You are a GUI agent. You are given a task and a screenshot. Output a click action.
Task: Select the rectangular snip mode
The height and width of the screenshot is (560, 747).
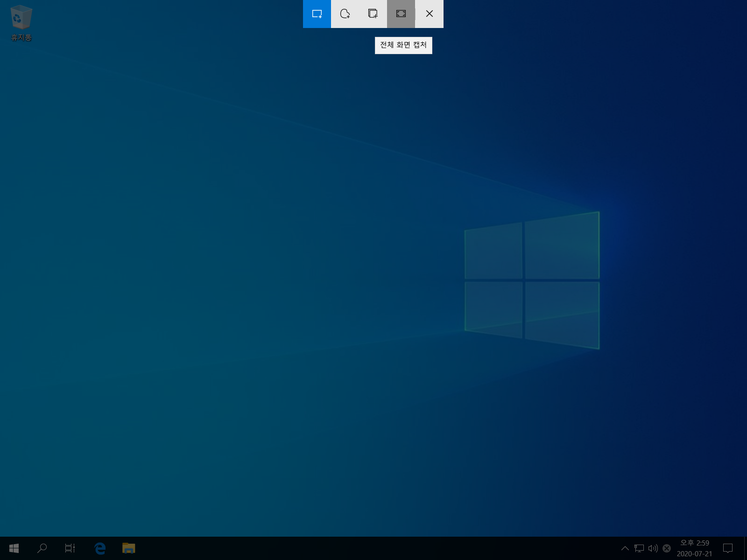[x=317, y=14]
